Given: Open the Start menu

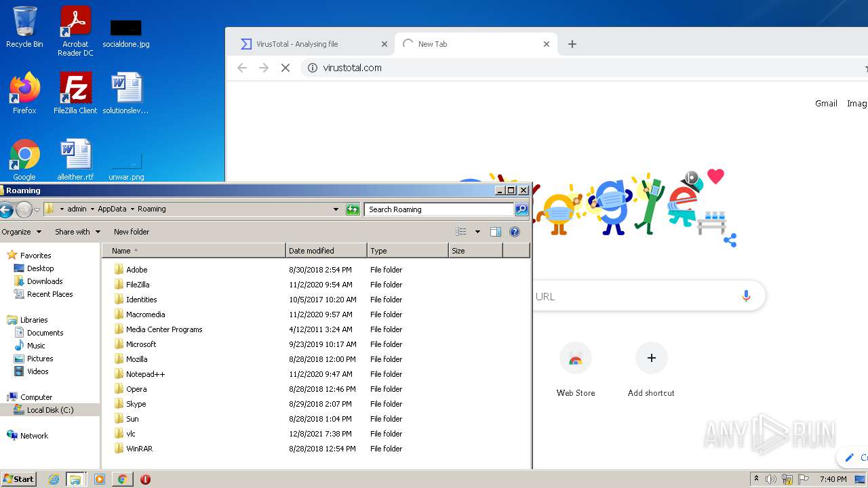Looking at the screenshot, I should coord(18,479).
